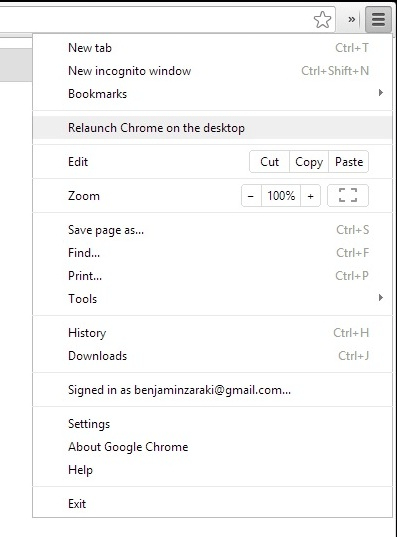
Task: Open the Chrome hamburger menu button
Action: pyautogui.click(x=379, y=19)
